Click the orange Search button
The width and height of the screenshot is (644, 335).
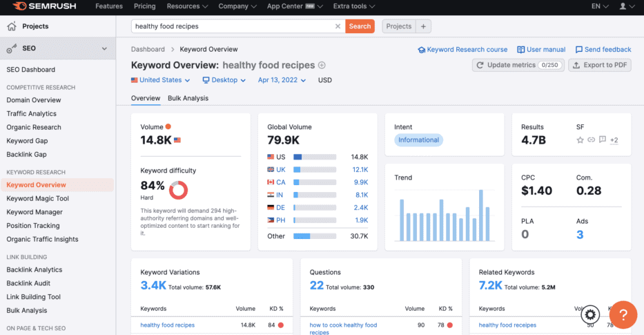(360, 26)
